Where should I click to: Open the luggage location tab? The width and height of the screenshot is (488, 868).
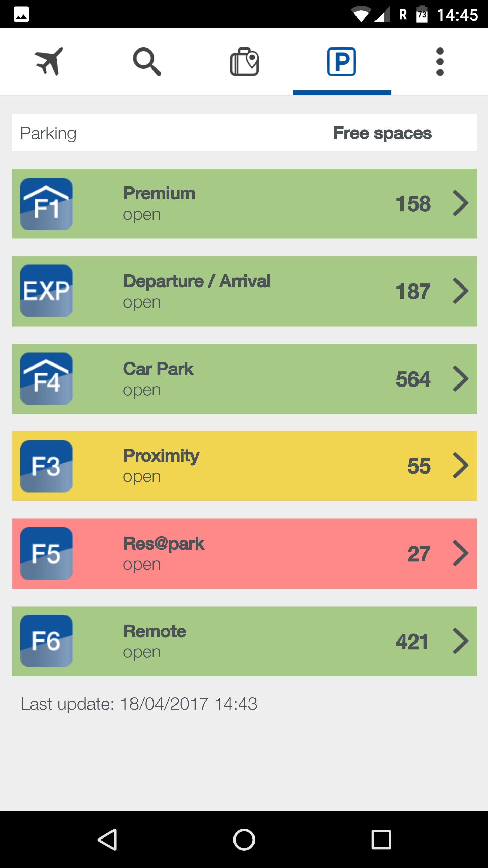[x=244, y=62]
